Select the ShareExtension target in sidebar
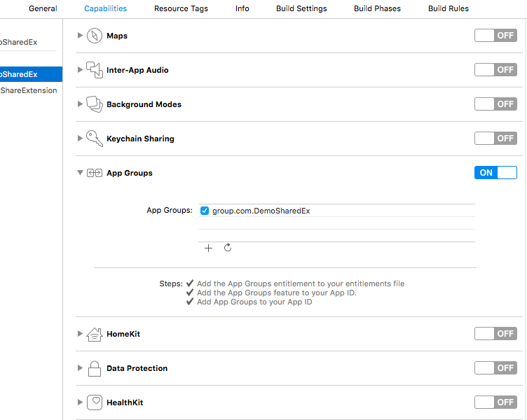This screenshot has height=420, width=527. click(29, 90)
